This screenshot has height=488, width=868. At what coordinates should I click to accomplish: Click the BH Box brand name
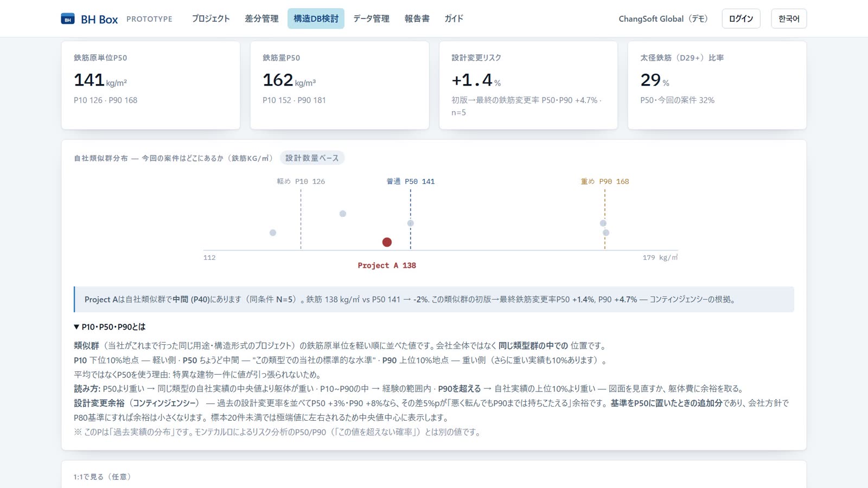point(99,20)
